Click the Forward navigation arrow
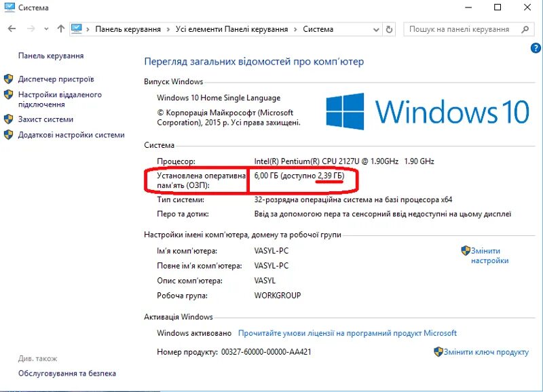Viewport: 543px width, 392px height. (31, 28)
